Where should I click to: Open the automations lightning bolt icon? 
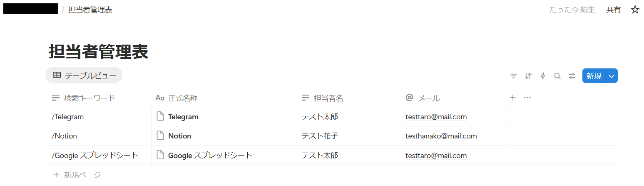pyautogui.click(x=543, y=76)
